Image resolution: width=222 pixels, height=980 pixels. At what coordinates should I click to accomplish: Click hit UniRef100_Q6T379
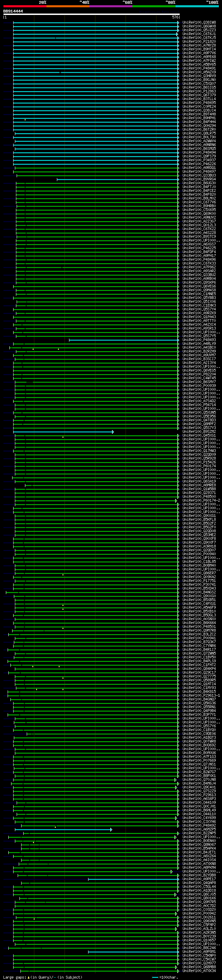199,95
